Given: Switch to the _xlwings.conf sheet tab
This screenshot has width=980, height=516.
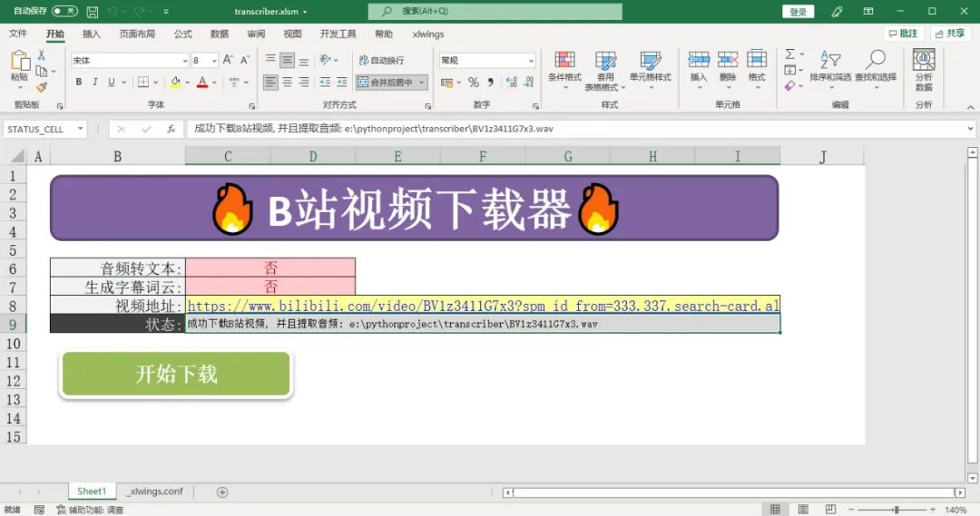Looking at the screenshot, I should pyautogui.click(x=154, y=492).
